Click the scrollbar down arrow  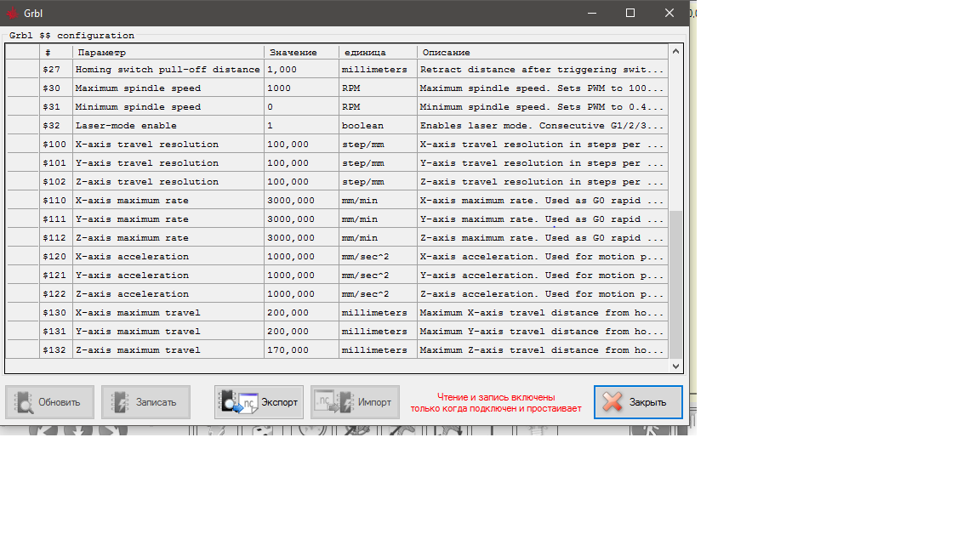675,366
